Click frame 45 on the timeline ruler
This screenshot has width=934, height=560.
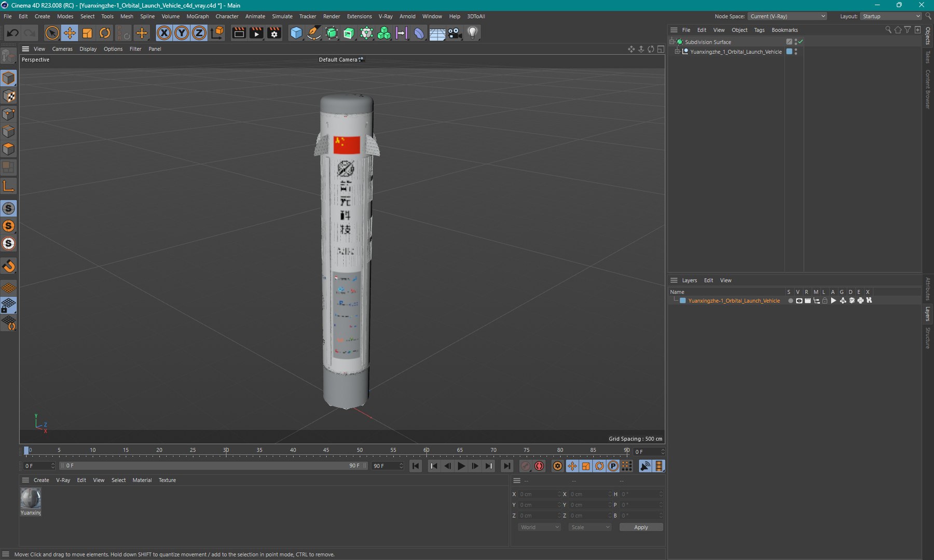click(x=326, y=451)
